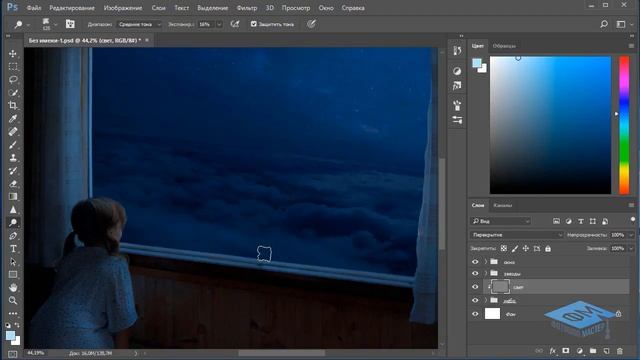Toggle lock image pixels
Image resolution: width=640 pixels, height=360 pixels.
tap(515, 248)
